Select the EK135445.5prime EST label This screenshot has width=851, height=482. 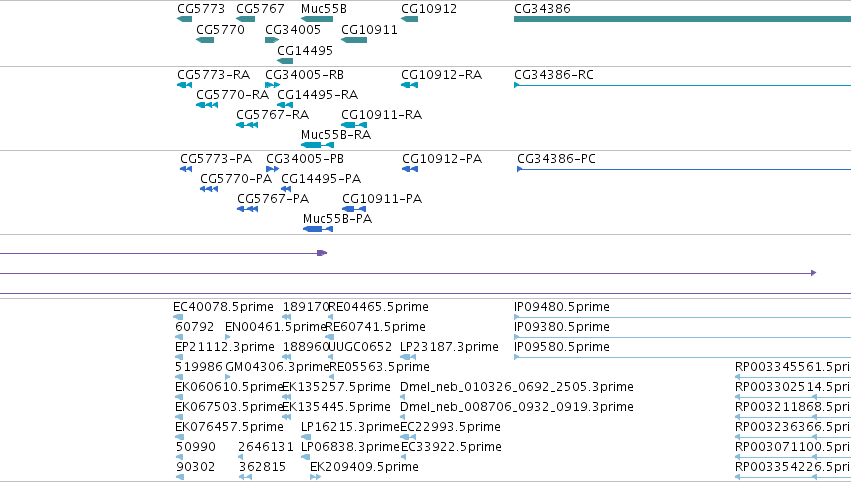click(336, 407)
